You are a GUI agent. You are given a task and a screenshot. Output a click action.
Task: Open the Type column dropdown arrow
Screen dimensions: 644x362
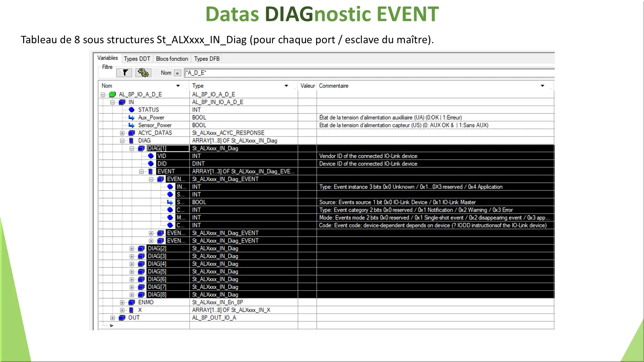[286, 86]
